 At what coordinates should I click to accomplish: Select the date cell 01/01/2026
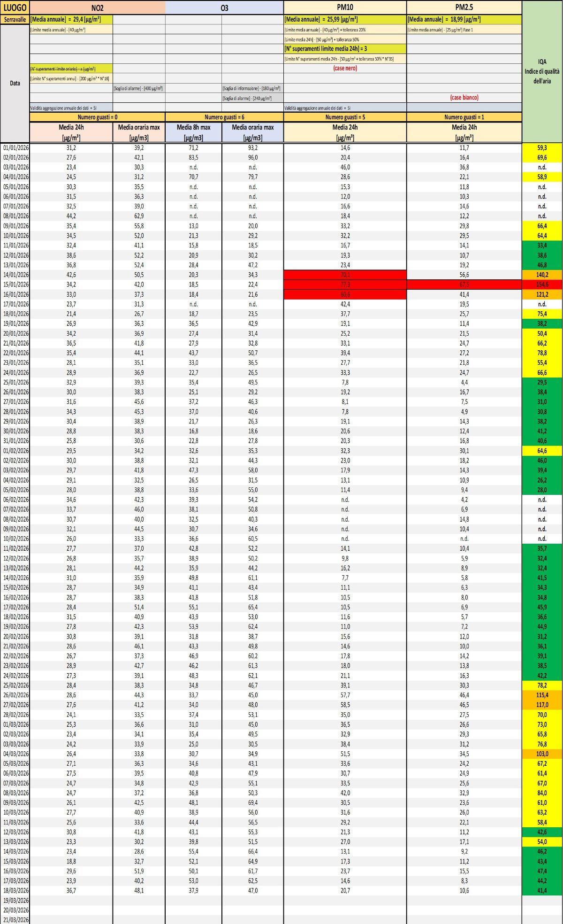tap(15, 147)
